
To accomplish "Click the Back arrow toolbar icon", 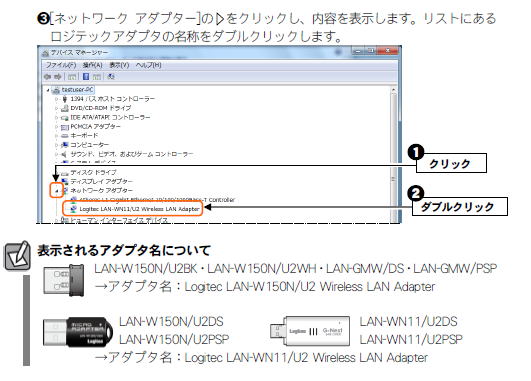I will point(47,77).
